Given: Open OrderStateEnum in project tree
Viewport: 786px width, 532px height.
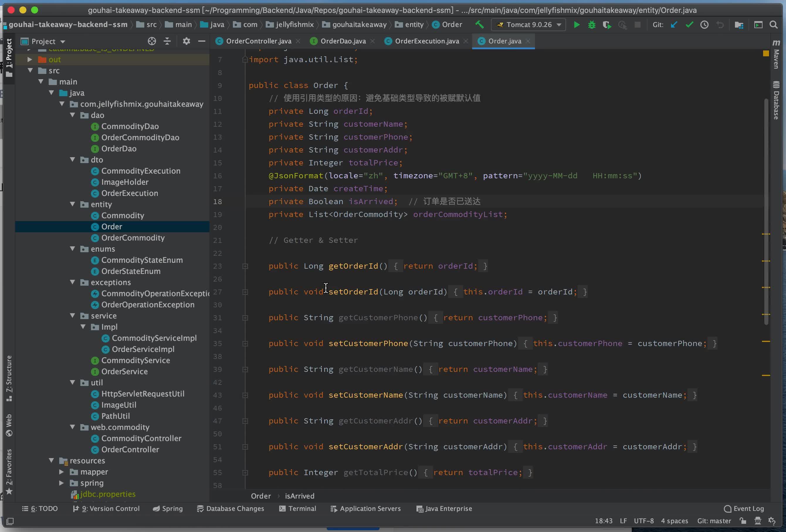Looking at the screenshot, I should coord(131,271).
